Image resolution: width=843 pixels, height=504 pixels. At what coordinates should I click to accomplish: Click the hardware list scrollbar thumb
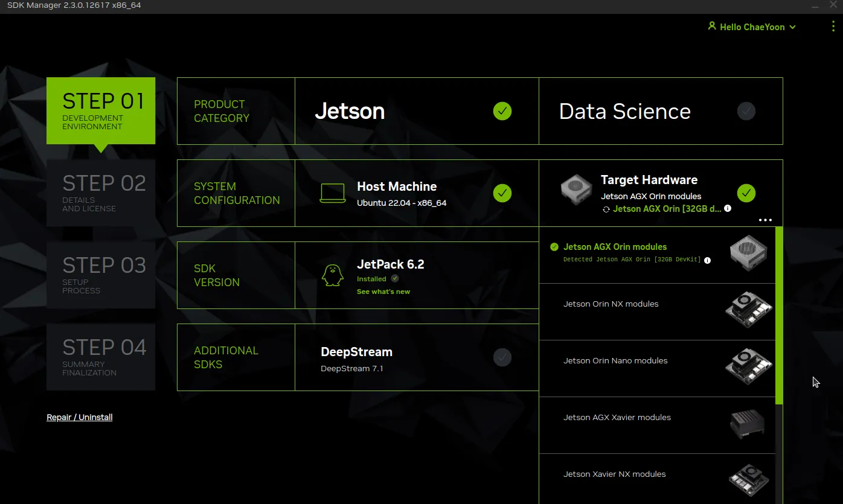pos(779,315)
